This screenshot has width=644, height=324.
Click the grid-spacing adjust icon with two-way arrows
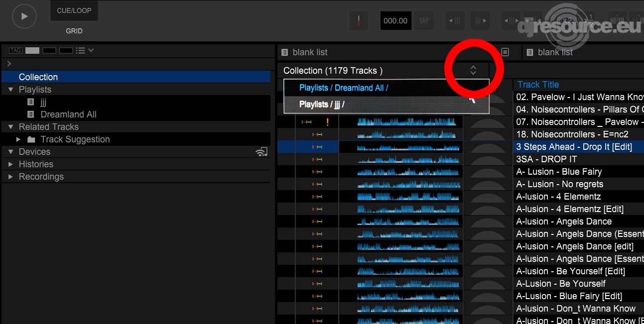point(512,20)
